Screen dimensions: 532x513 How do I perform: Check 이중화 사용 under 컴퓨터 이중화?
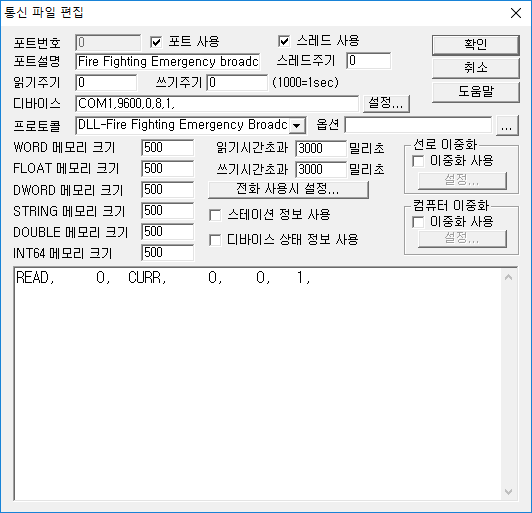pos(418,222)
